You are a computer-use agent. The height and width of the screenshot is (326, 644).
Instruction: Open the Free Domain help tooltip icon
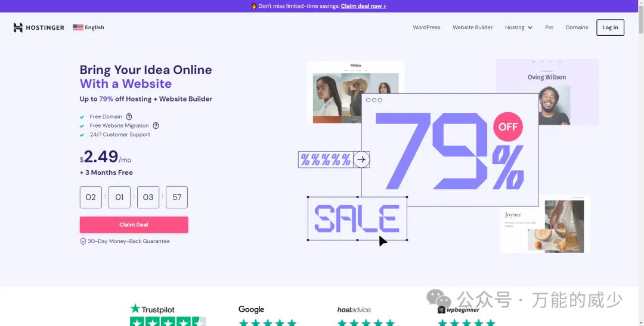tap(129, 117)
